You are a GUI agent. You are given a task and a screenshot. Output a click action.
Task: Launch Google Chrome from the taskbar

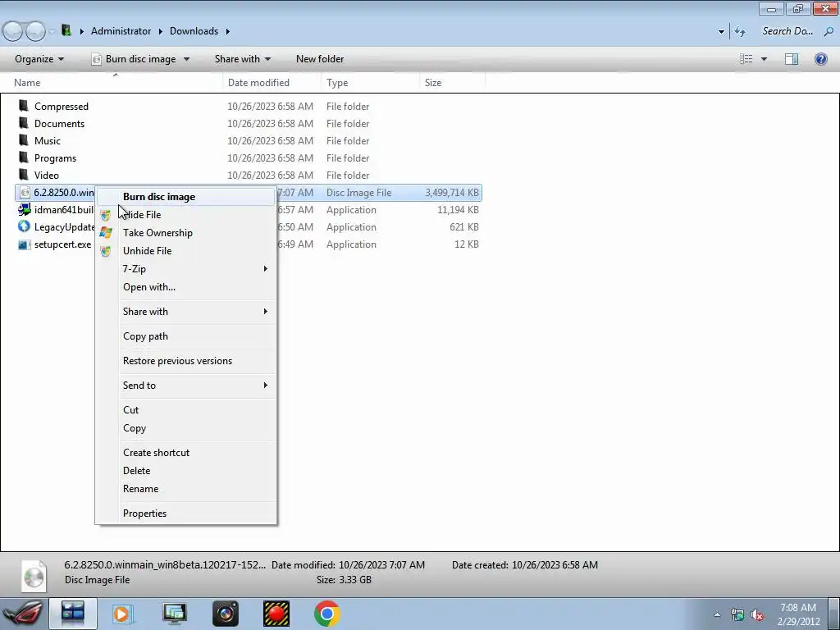pos(327,614)
